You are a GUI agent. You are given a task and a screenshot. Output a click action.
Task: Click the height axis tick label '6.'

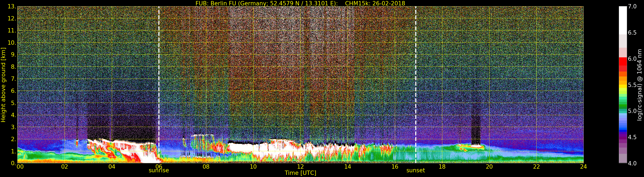pyautogui.click(x=13, y=91)
